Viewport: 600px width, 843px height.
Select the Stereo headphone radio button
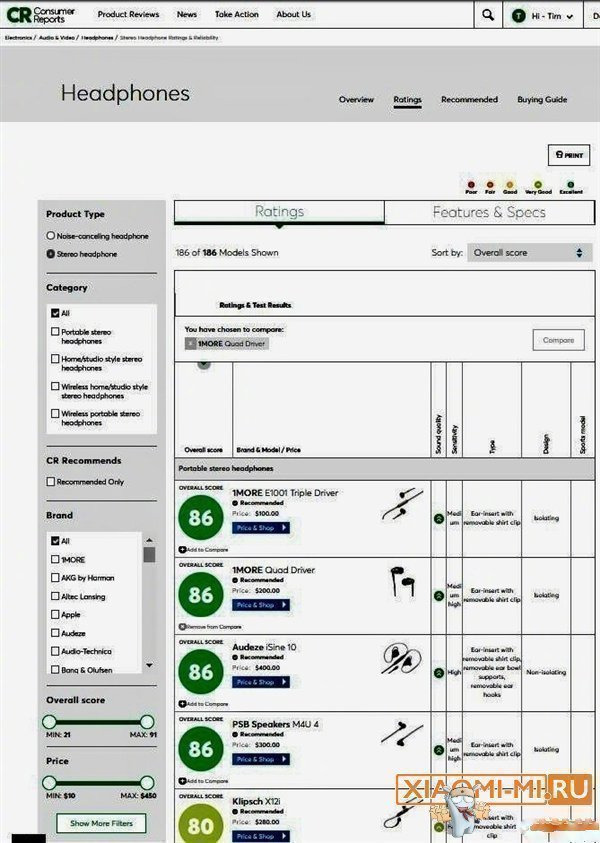[x=51, y=254]
